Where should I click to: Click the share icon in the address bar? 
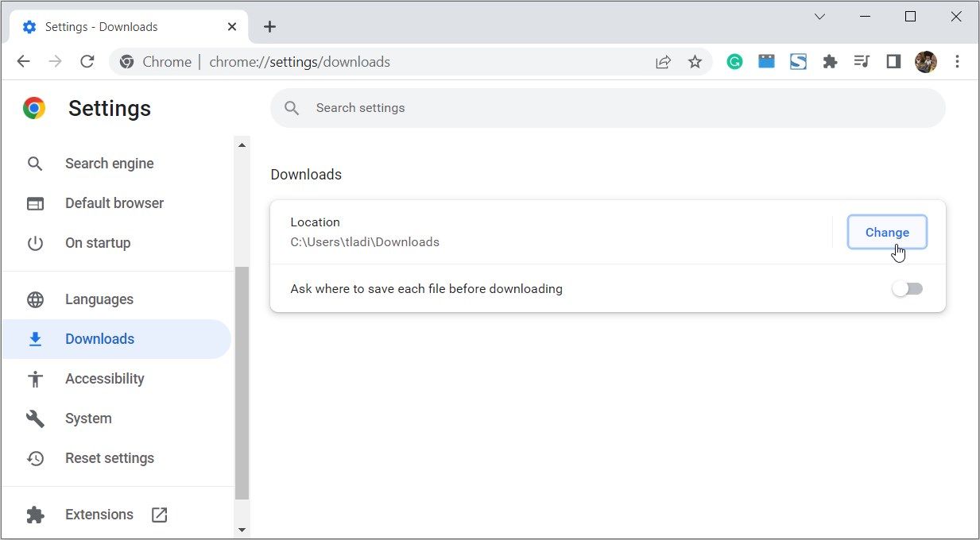(x=663, y=61)
